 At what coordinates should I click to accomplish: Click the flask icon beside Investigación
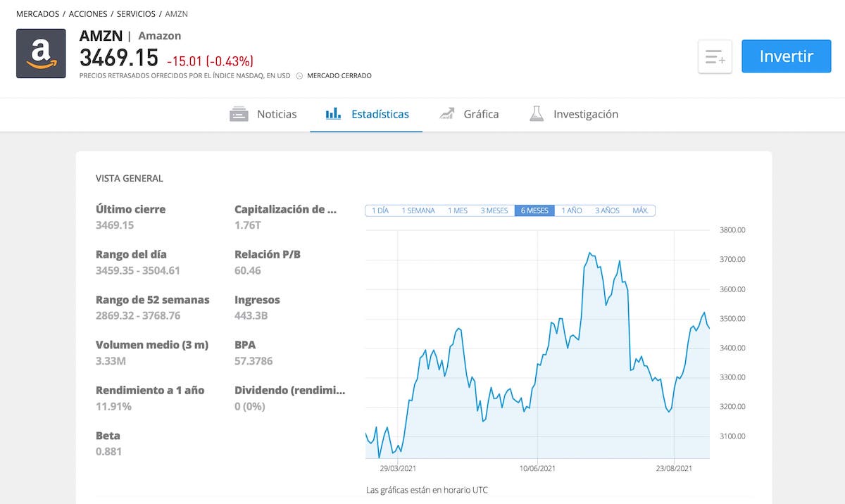tap(537, 113)
